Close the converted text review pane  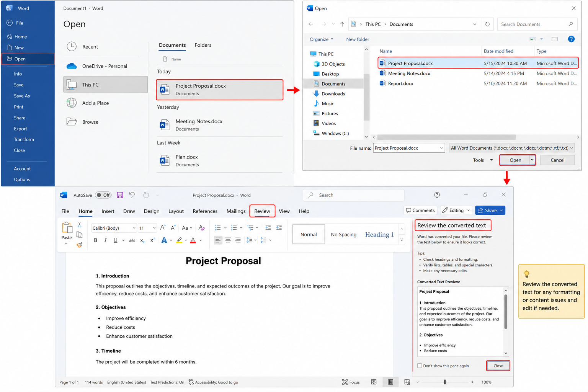(498, 366)
